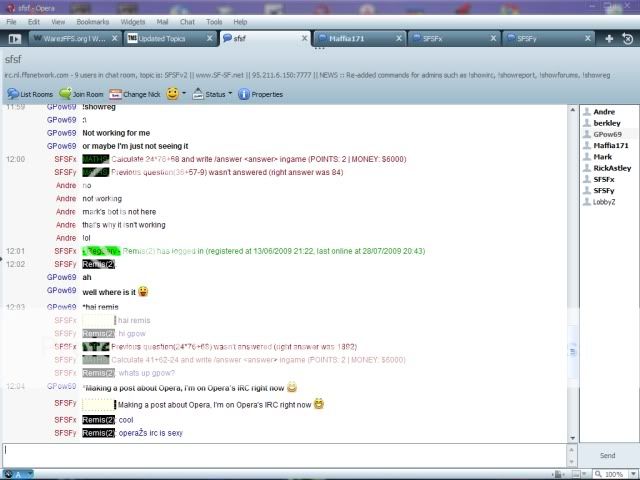Open the closed tabs trash icon

coord(627,39)
